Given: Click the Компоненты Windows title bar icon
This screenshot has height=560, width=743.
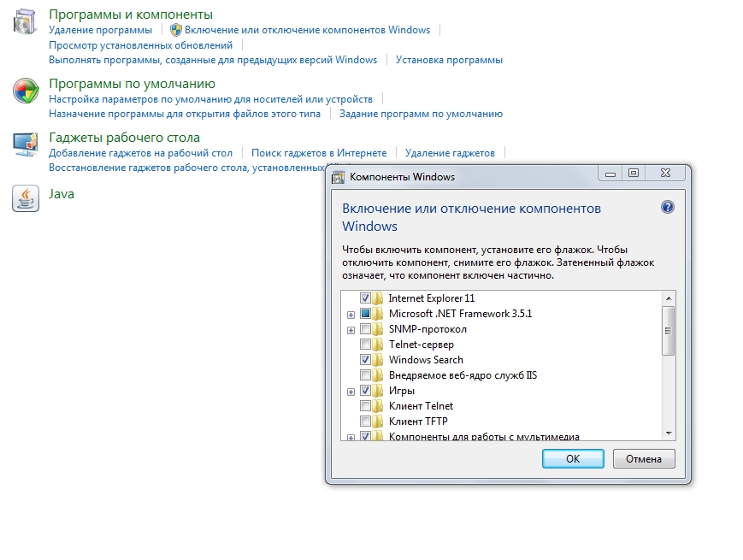Looking at the screenshot, I should tap(339, 177).
